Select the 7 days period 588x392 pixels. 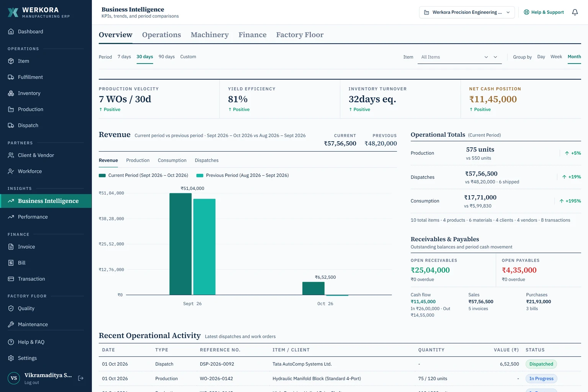(124, 57)
